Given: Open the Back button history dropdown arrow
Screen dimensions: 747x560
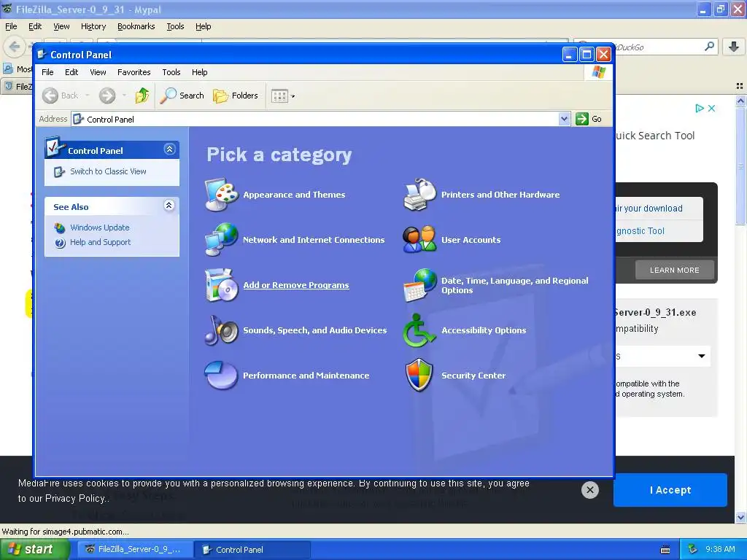Looking at the screenshot, I should 88,96.
